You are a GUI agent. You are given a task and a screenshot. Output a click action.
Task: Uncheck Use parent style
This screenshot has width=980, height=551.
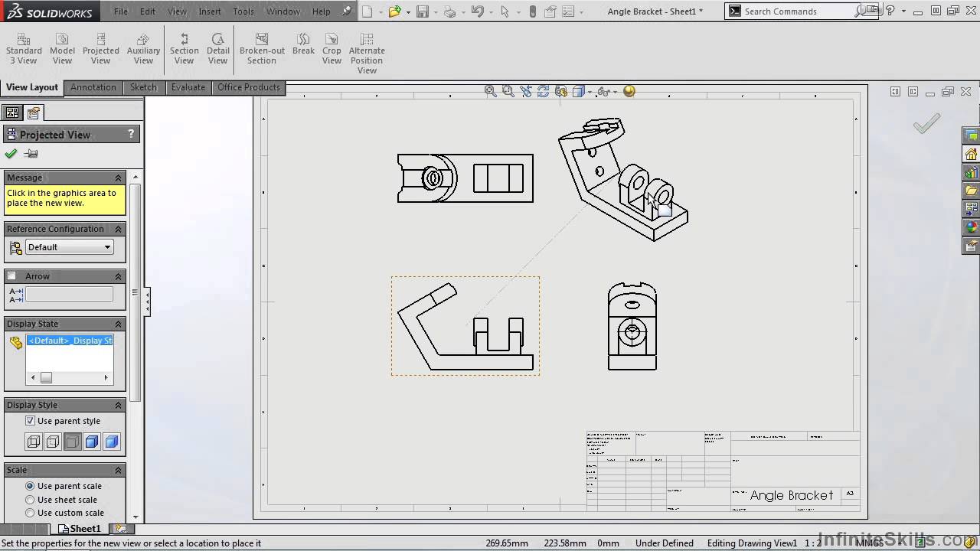(x=30, y=421)
